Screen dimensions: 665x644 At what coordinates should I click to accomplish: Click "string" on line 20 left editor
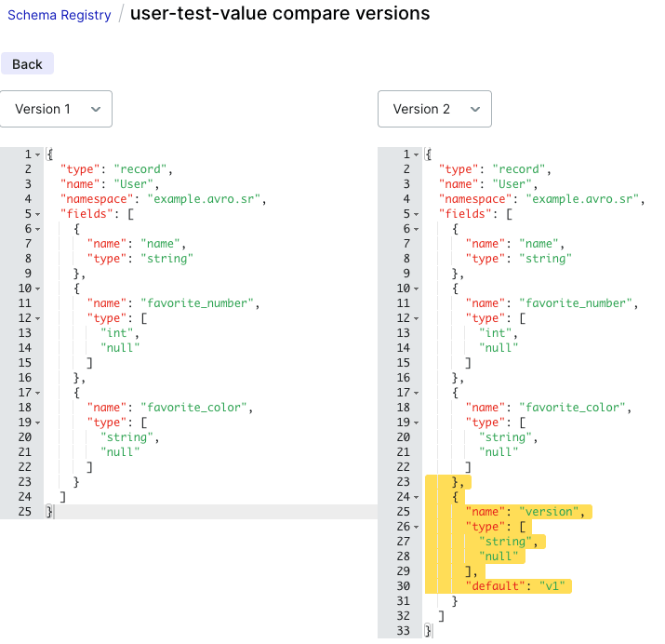tap(126, 437)
